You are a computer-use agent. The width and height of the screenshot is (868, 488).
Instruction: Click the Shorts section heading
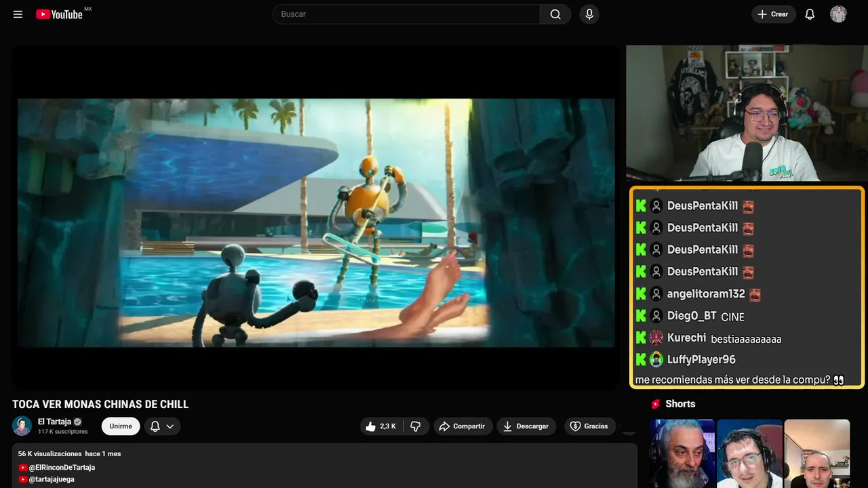(x=680, y=404)
